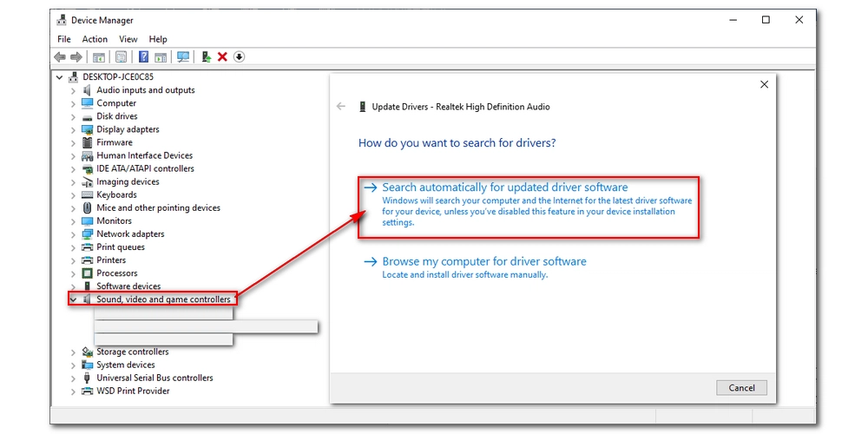This screenshot has height=434, width=868.
Task: Click the circled down-arrow Disable device icon
Action: [x=240, y=57]
